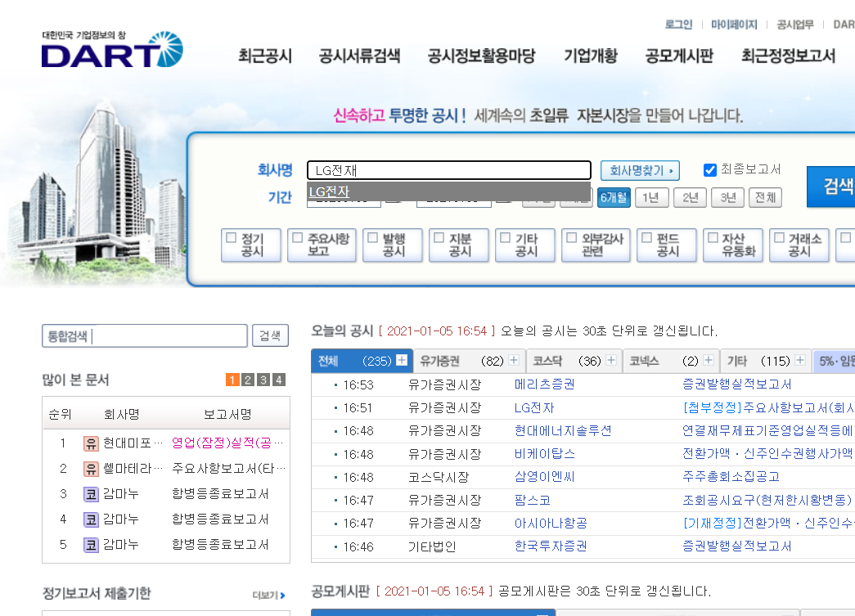Select the 6개월 period button
This screenshot has width=855, height=616.
(614, 197)
